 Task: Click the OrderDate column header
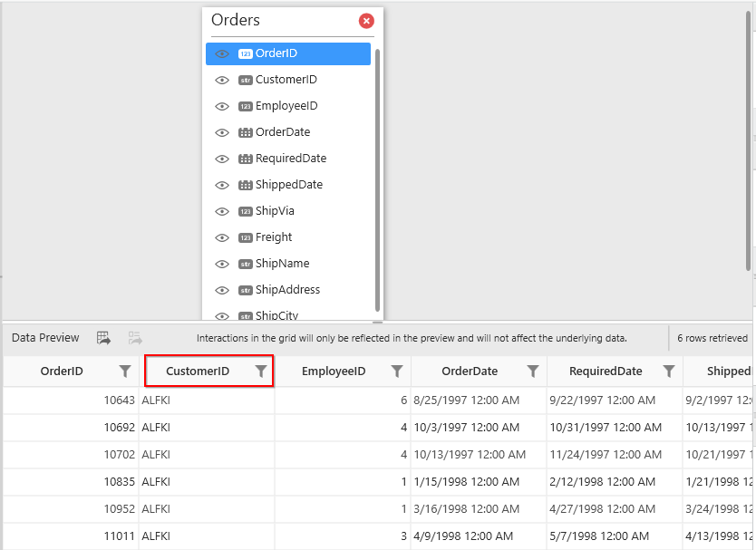point(469,371)
